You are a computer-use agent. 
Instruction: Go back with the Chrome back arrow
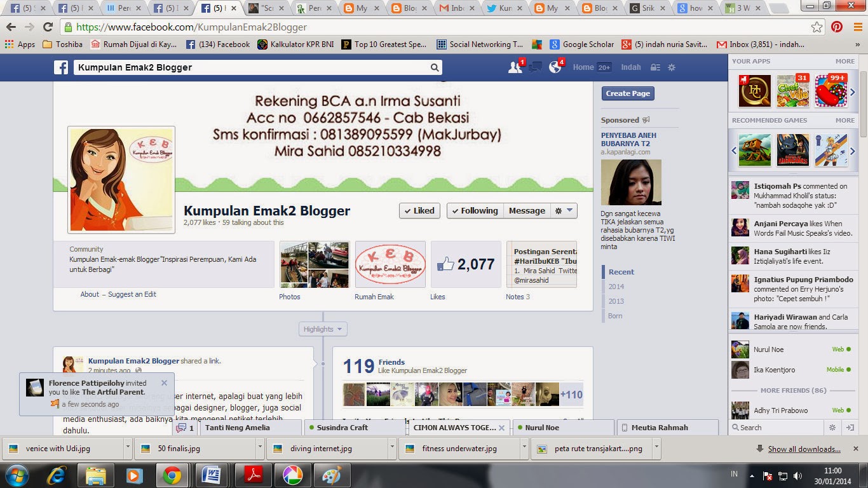tap(11, 27)
